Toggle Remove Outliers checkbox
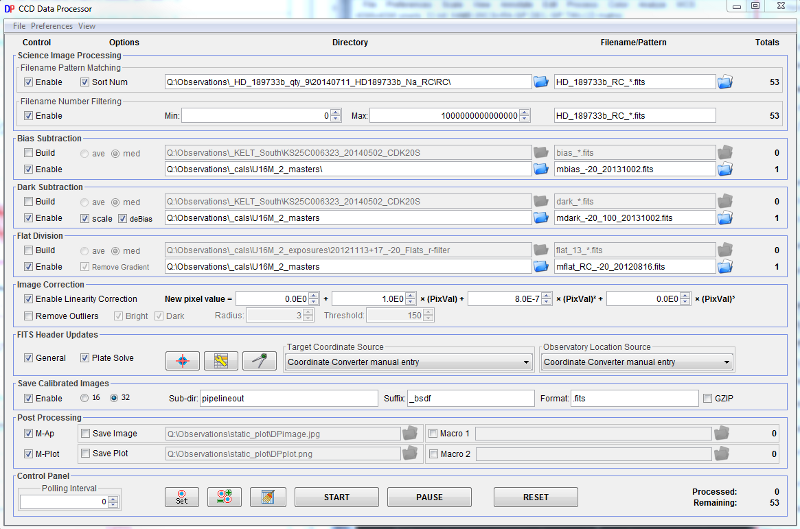This screenshot has width=800, height=529. coord(29,315)
